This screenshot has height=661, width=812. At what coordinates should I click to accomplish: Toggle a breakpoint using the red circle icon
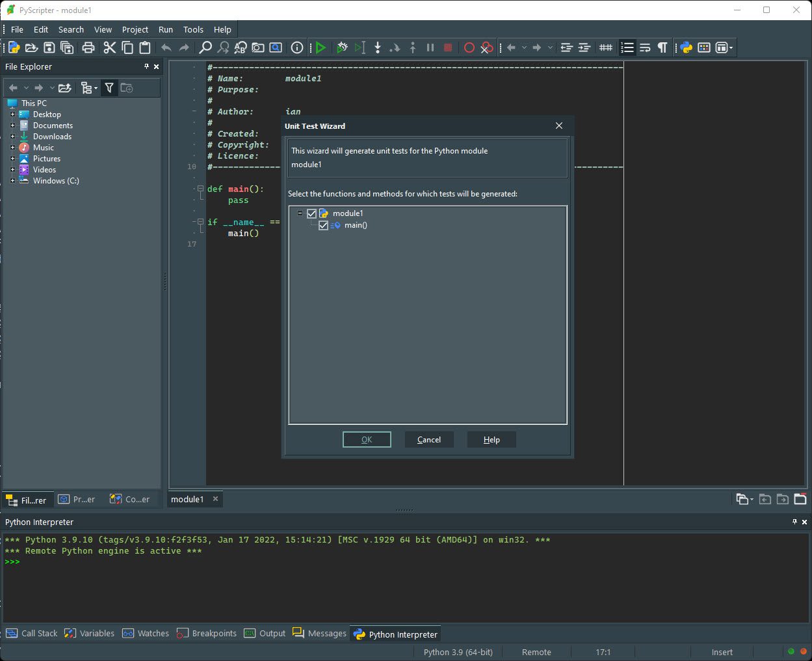tap(468, 47)
